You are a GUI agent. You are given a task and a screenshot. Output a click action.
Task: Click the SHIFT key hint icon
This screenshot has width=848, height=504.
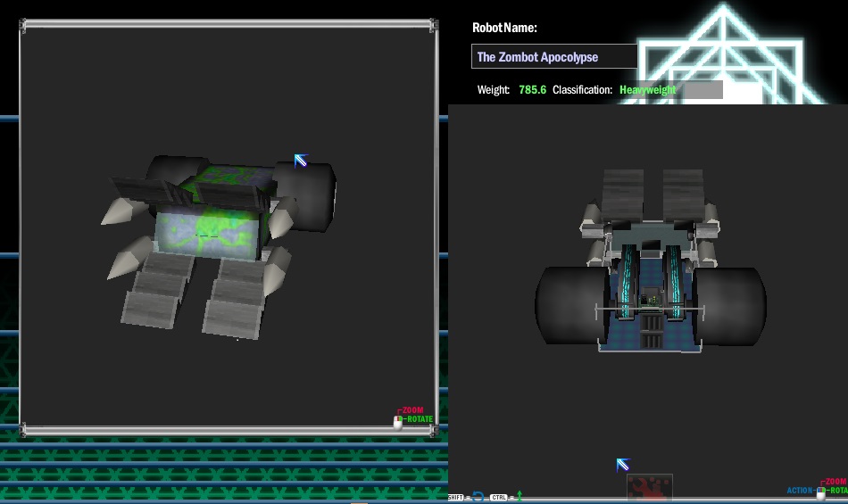[456, 498]
